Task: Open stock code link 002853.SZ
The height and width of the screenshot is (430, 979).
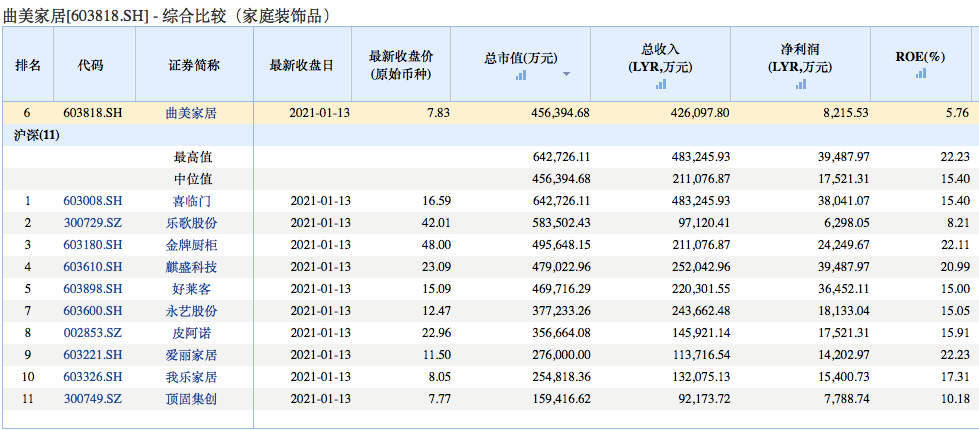Action: coord(92,333)
